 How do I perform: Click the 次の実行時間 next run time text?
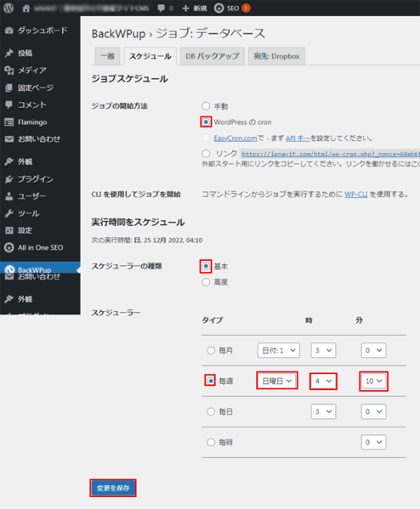(x=147, y=240)
